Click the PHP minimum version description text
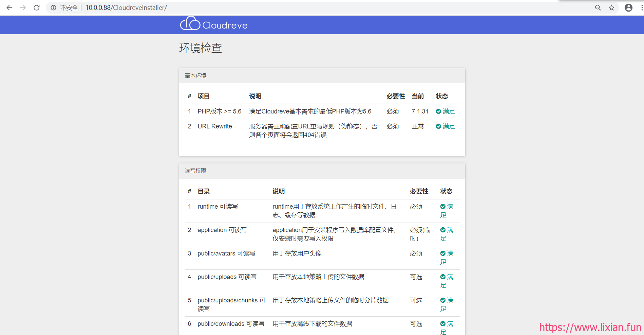This screenshot has height=335, width=644. click(310, 111)
